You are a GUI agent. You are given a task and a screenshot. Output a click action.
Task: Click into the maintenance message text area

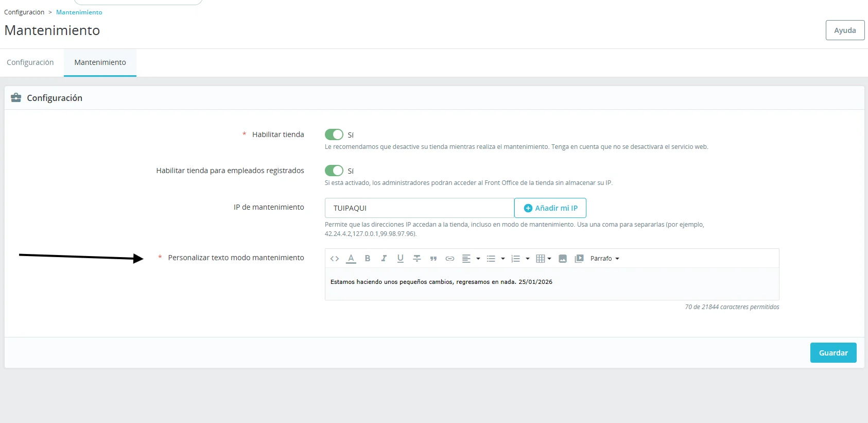point(552,284)
